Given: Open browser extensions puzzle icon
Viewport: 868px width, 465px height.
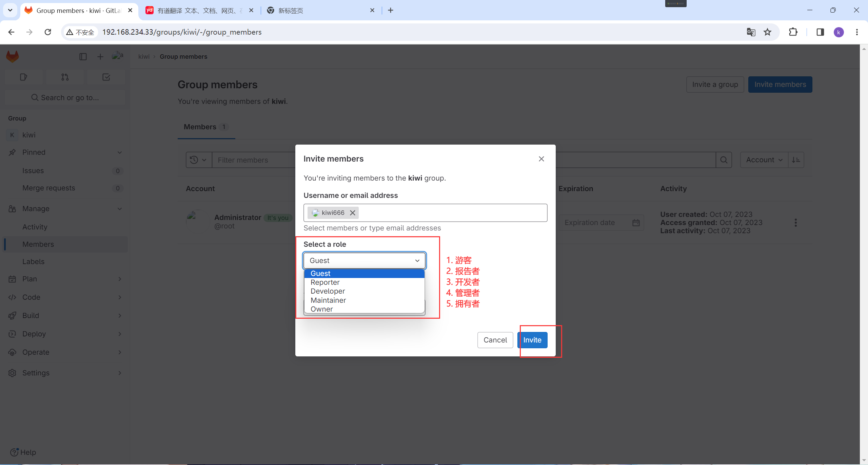Looking at the screenshot, I should (x=793, y=32).
